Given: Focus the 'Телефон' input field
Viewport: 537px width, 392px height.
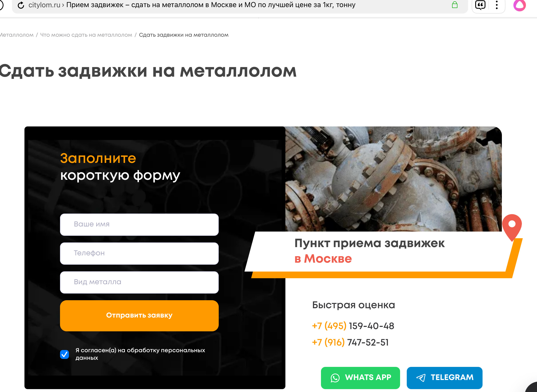Looking at the screenshot, I should [139, 253].
